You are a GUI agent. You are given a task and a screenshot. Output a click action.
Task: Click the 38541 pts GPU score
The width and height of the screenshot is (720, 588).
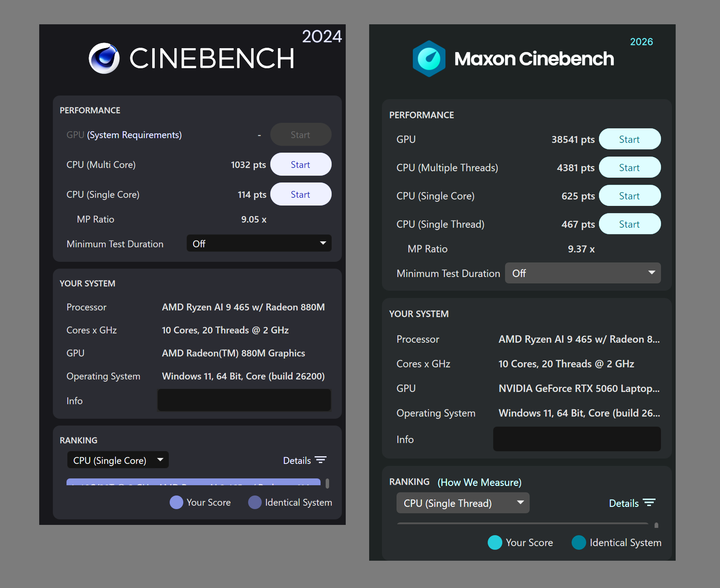pos(573,139)
